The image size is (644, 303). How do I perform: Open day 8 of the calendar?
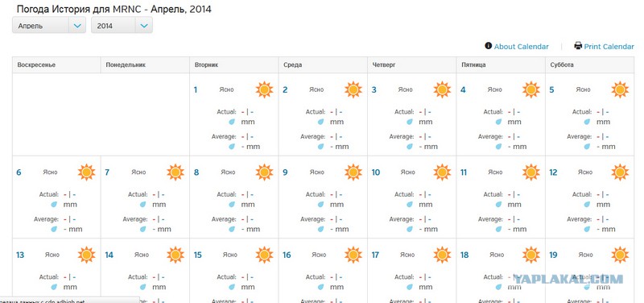[x=196, y=172]
